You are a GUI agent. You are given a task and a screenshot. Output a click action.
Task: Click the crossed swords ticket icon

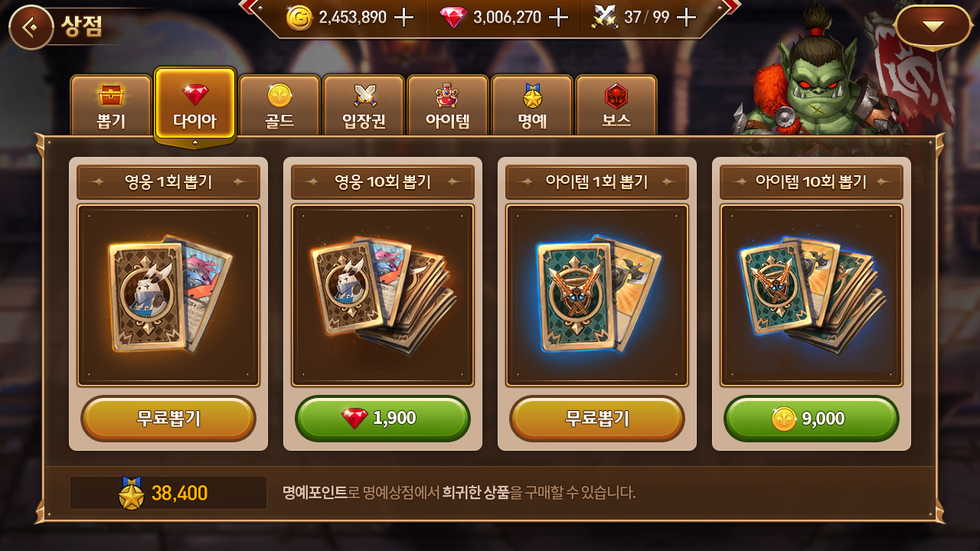tap(605, 17)
